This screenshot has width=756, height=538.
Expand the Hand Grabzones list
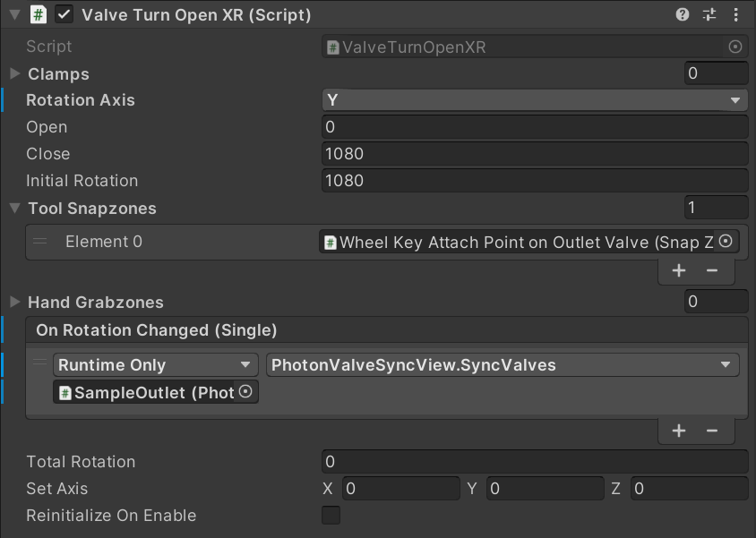click(15, 302)
